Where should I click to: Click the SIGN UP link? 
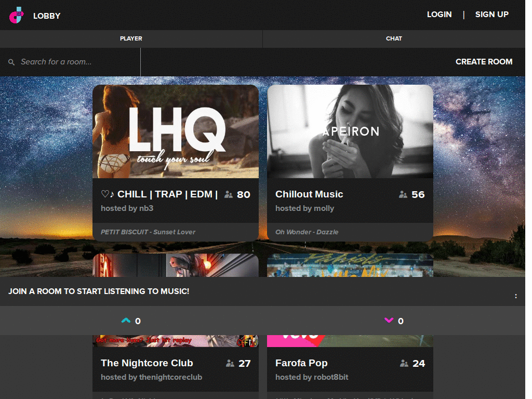coord(491,15)
